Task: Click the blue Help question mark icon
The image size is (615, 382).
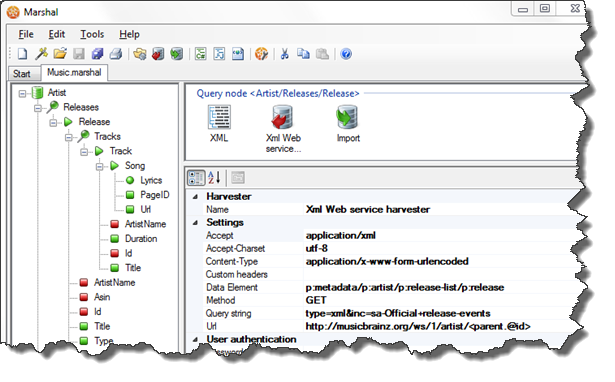Action: point(346,54)
